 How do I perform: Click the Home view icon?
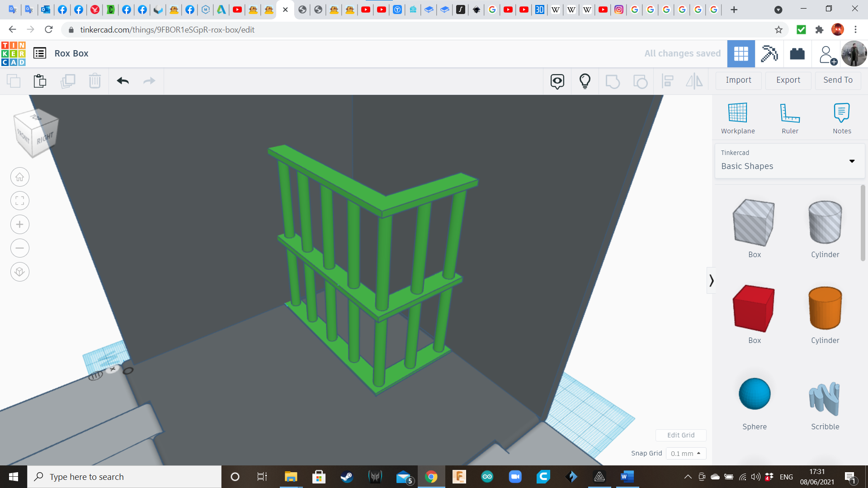[20, 177]
